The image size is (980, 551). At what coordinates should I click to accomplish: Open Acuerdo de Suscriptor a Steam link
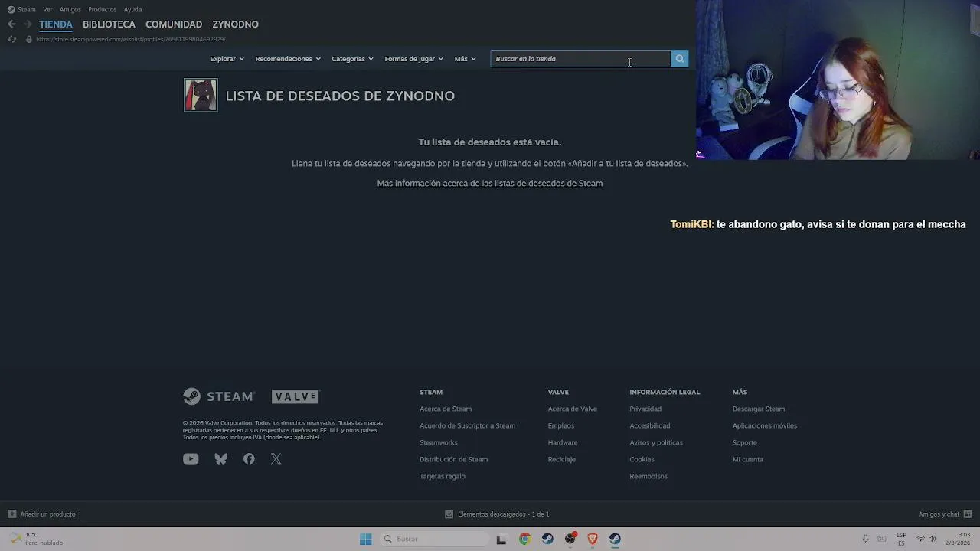click(x=467, y=425)
